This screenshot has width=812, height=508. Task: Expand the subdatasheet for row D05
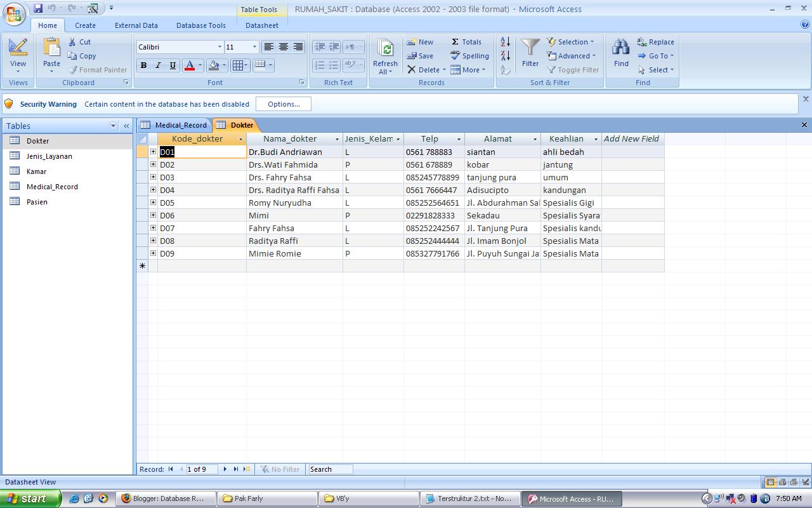click(x=153, y=203)
